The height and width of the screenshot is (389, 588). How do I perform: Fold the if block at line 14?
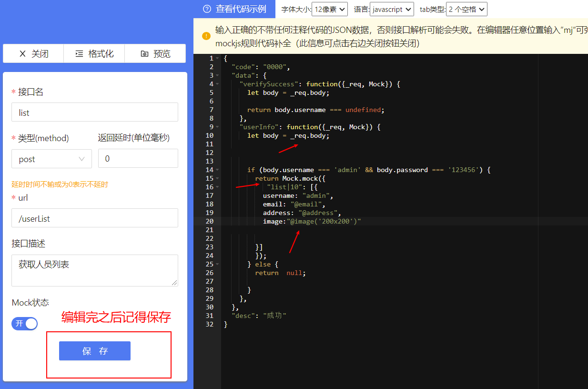[x=217, y=170]
